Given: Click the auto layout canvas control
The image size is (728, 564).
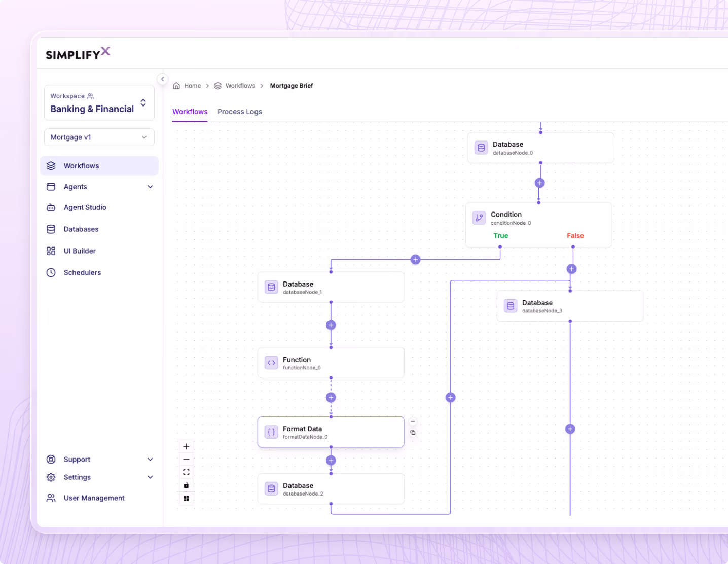Looking at the screenshot, I should click(186, 499).
